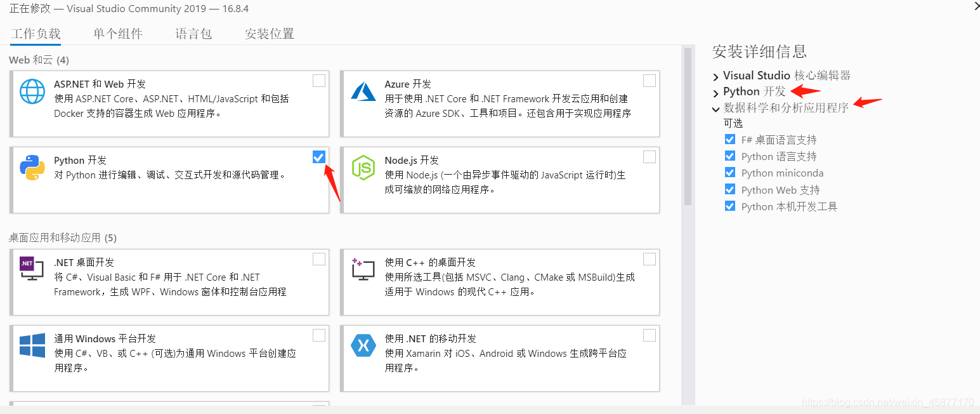Click the Web 和云 (4) section heading
This screenshot has height=414, width=980.
point(39,60)
